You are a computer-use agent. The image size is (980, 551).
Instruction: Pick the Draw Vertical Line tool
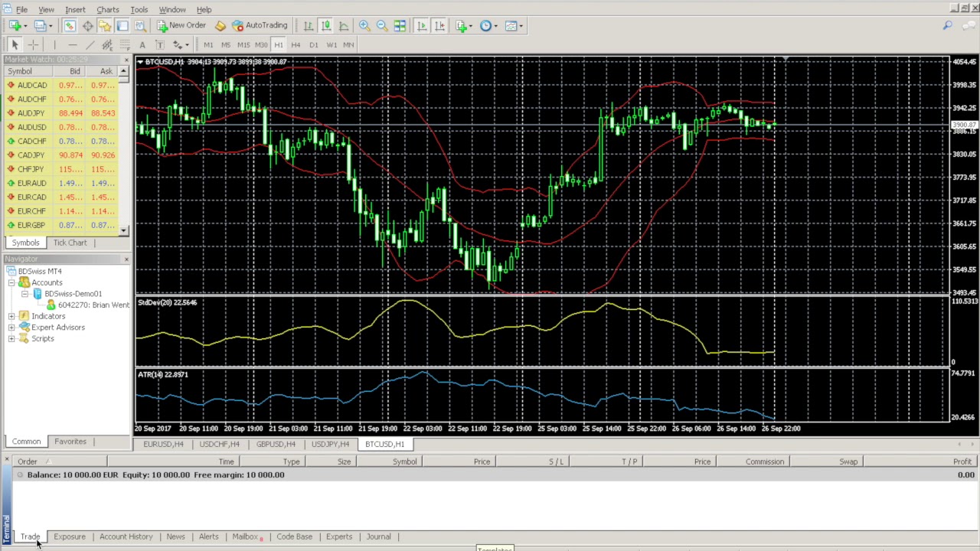point(54,44)
